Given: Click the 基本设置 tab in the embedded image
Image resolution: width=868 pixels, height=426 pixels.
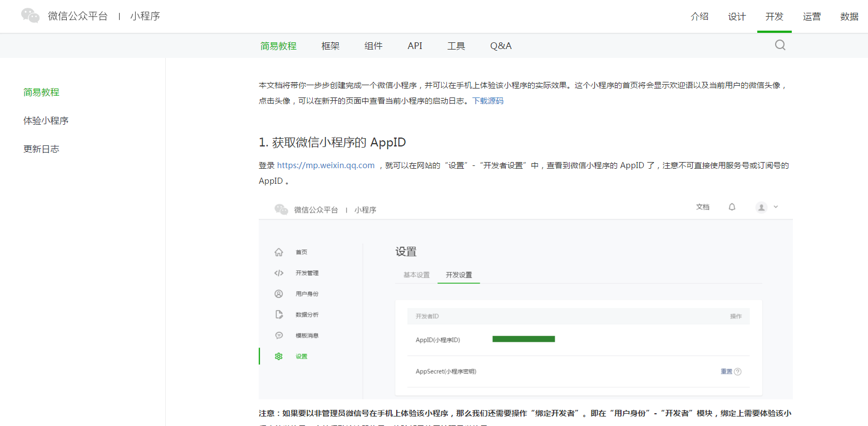Looking at the screenshot, I should click(x=416, y=275).
